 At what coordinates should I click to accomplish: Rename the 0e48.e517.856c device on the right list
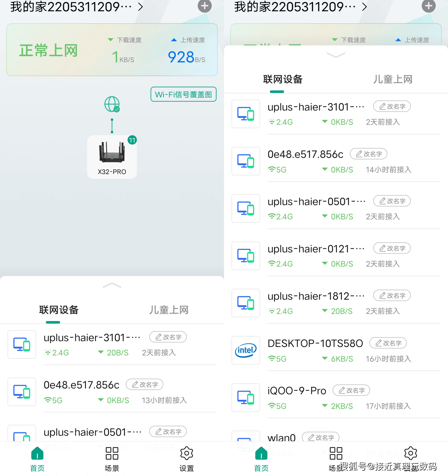(368, 154)
